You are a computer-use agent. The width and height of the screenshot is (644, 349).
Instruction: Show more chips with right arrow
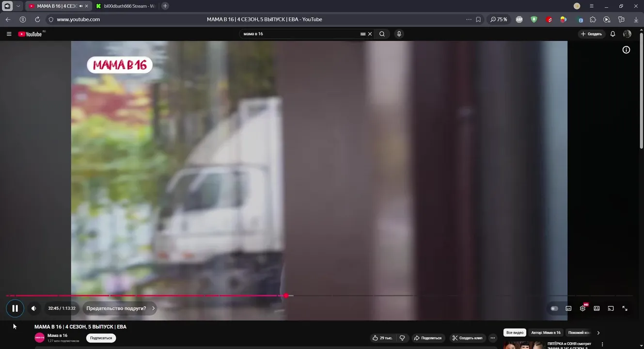pyautogui.click(x=598, y=333)
